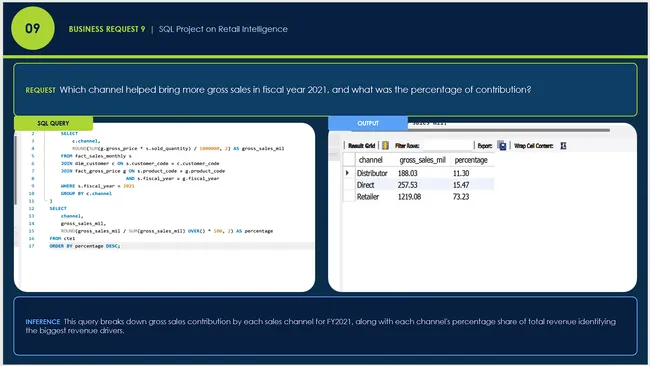Viewport: 650px width, 366px height.
Task: Click the 73.23 percentage cell
Action: click(461, 196)
